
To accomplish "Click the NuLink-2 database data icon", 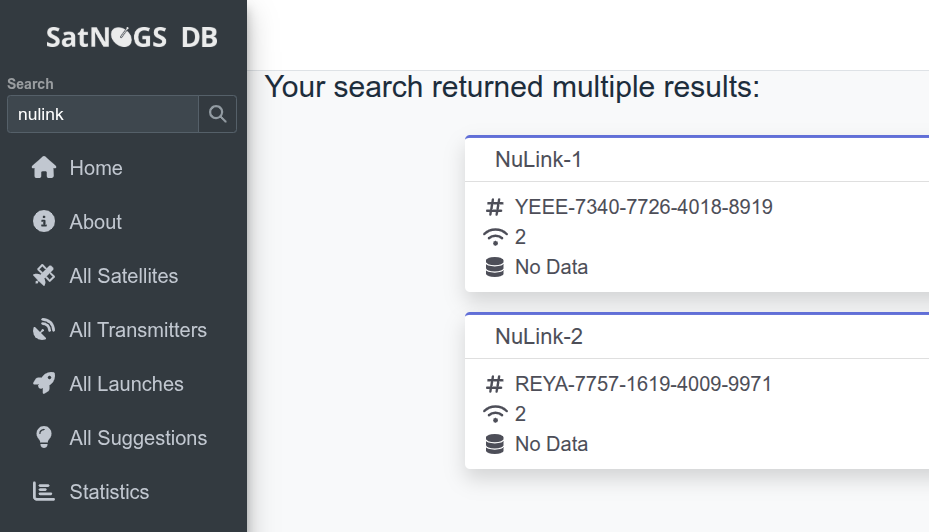I will pos(494,444).
